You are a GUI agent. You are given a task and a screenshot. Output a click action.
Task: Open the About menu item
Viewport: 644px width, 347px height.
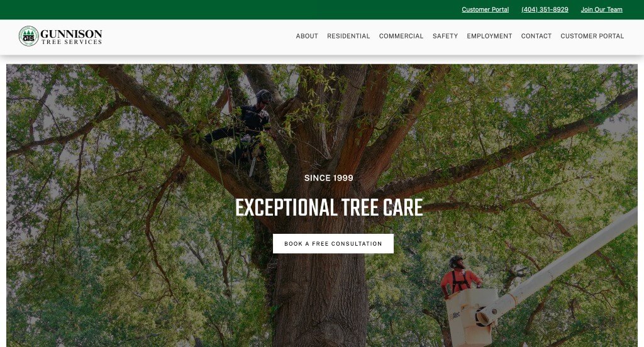pos(307,36)
